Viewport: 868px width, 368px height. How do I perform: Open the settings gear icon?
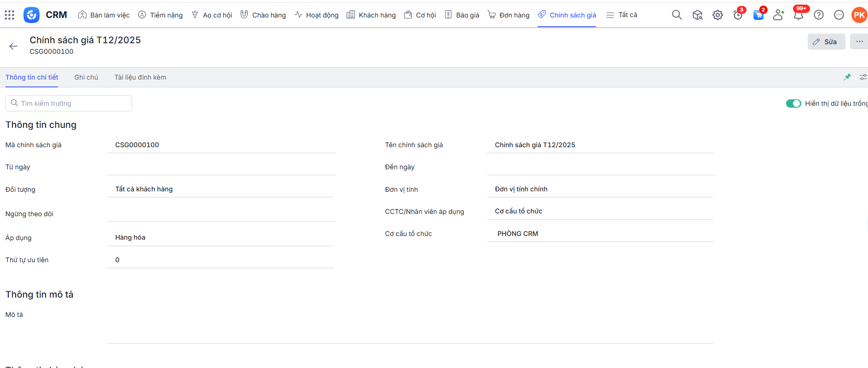click(718, 15)
